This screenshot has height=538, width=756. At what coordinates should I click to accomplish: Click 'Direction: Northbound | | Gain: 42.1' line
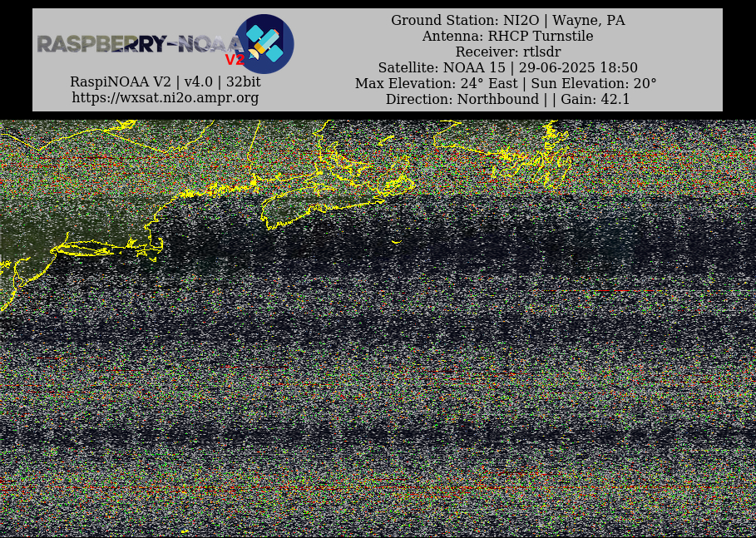pos(507,99)
